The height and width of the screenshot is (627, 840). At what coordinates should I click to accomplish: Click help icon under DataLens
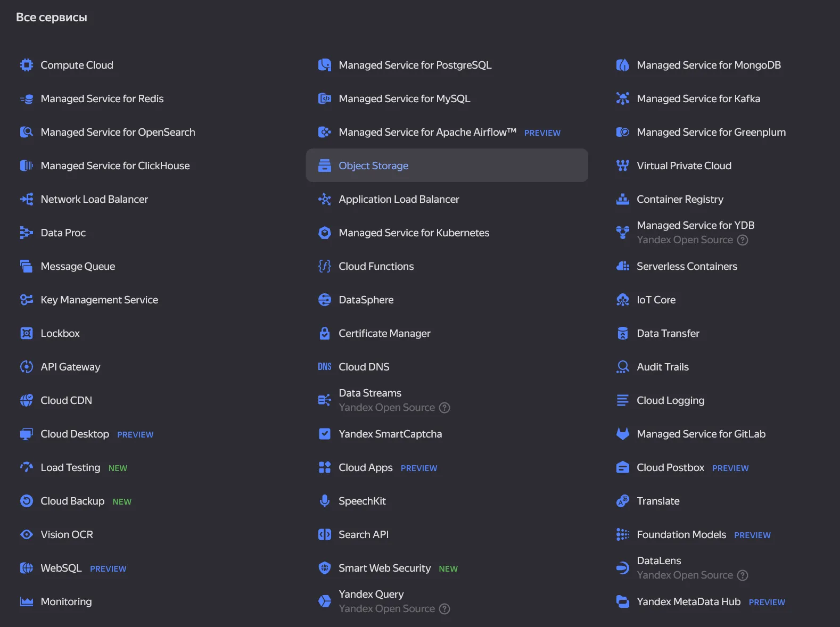pyautogui.click(x=742, y=575)
